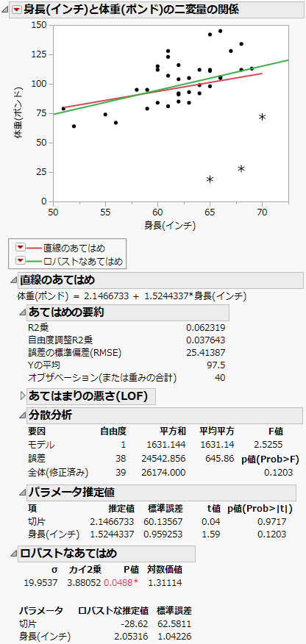Click the p値(Prob>F) label in 分散分析
This screenshot has width=306, height=644.
270,460
